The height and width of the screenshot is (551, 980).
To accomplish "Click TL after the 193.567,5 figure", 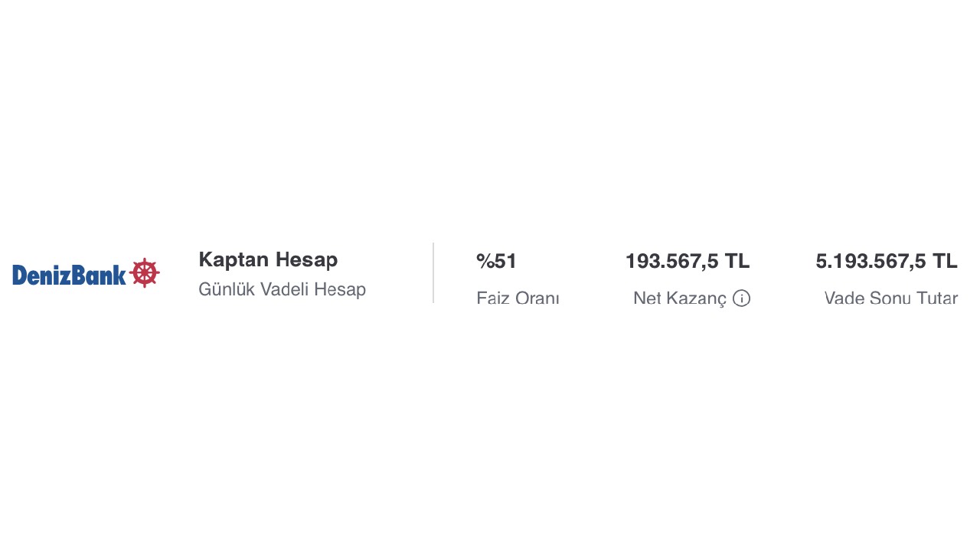I will tap(737, 261).
